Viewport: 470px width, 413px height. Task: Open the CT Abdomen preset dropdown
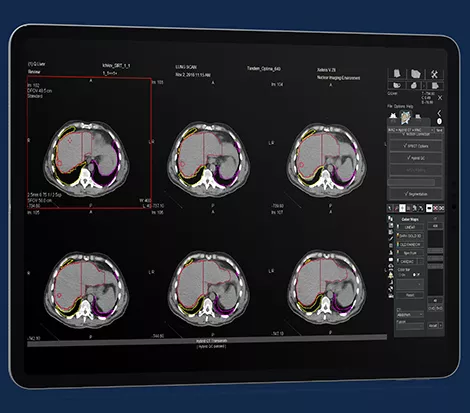click(410, 314)
